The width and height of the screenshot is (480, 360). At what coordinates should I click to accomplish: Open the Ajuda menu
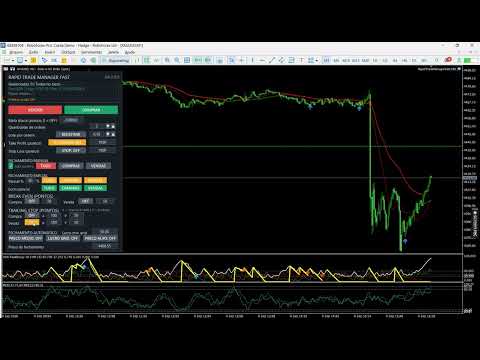click(130, 52)
